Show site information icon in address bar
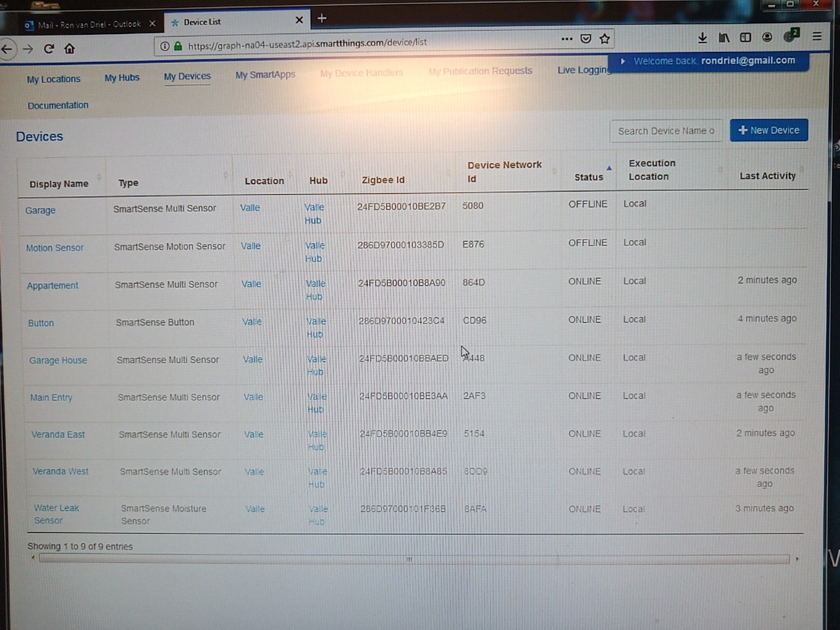This screenshot has height=630, width=840. 165,46
